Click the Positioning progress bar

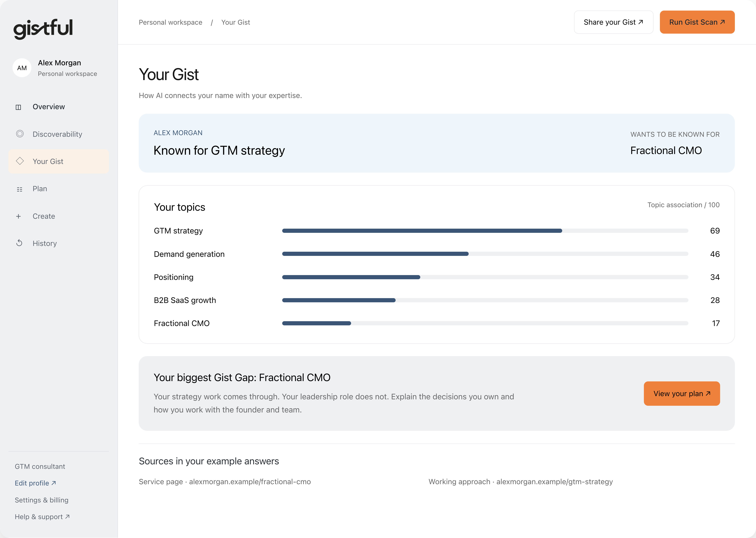point(485,277)
